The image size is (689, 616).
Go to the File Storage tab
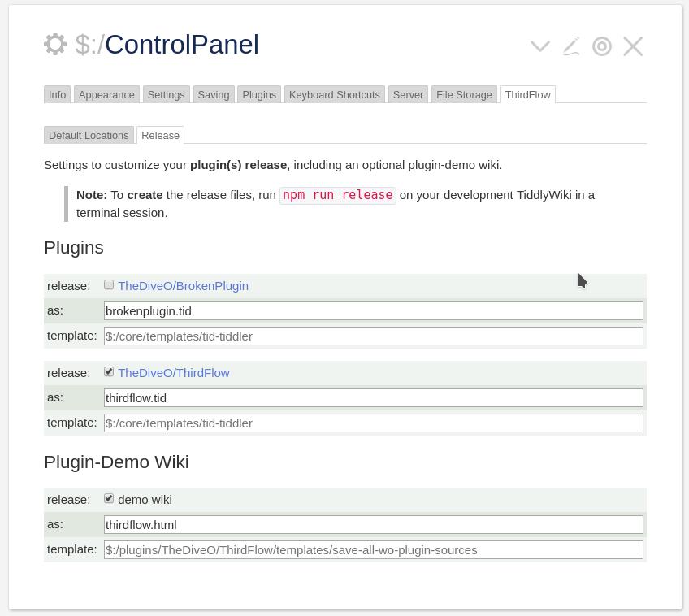click(x=464, y=94)
